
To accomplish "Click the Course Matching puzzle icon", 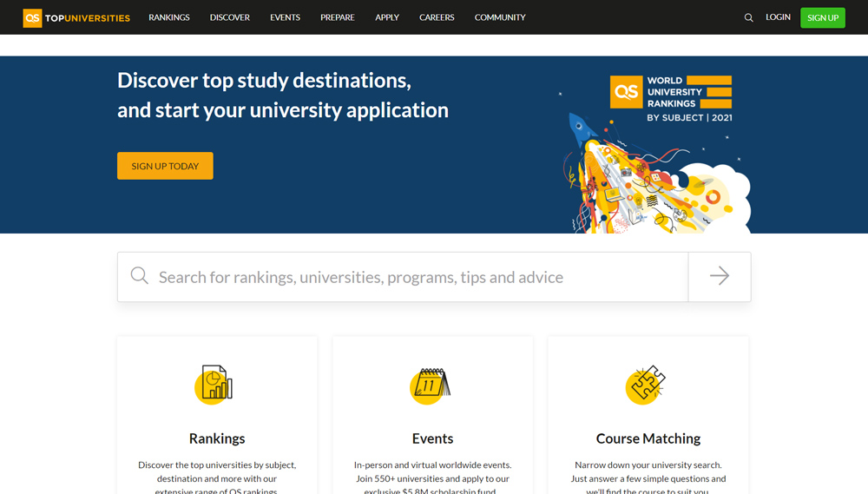I will (645, 385).
